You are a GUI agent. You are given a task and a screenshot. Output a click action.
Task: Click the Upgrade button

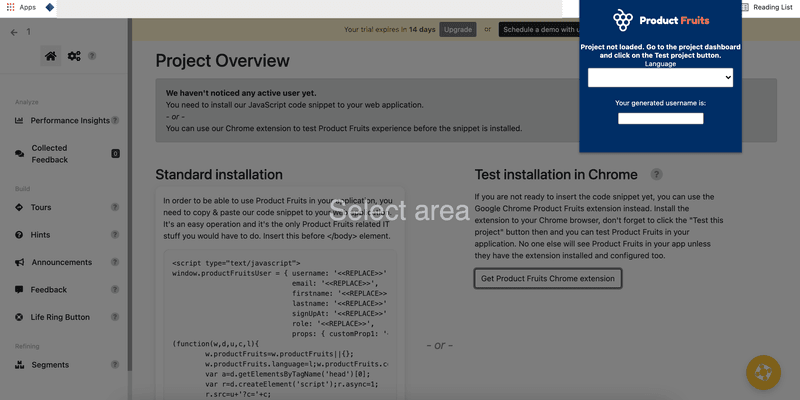coord(458,30)
